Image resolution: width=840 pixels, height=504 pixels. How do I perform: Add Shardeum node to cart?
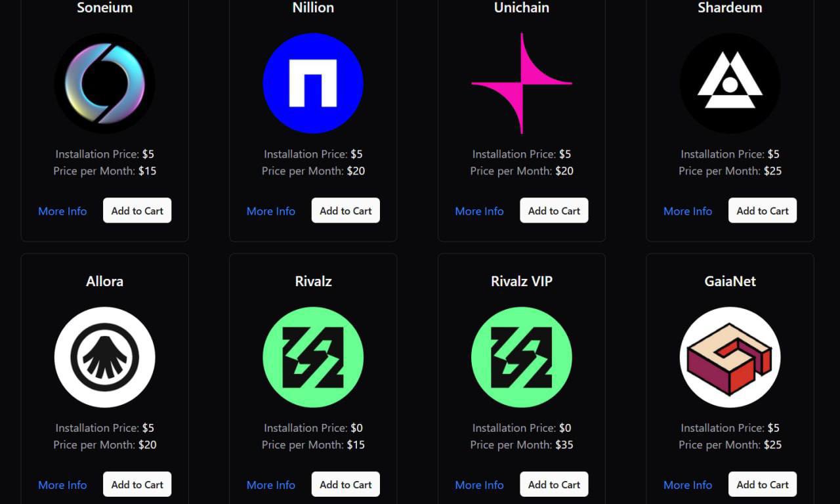[763, 211]
